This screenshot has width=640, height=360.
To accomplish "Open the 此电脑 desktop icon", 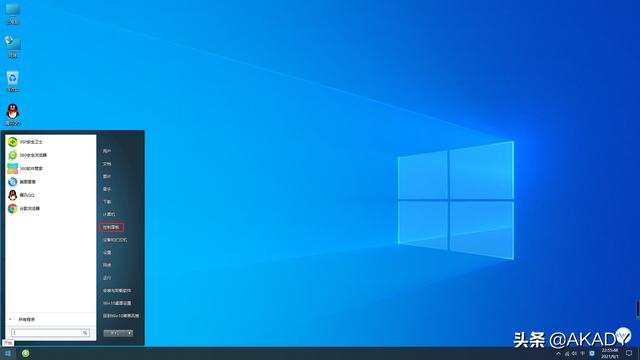I will click(13, 13).
